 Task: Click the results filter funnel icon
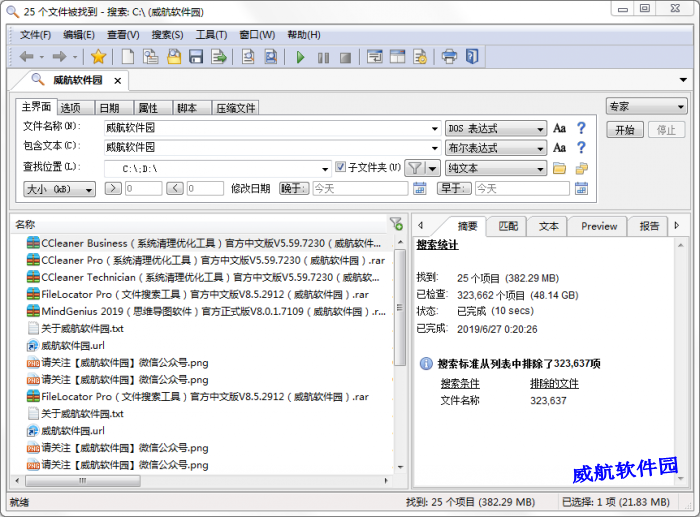click(396, 224)
